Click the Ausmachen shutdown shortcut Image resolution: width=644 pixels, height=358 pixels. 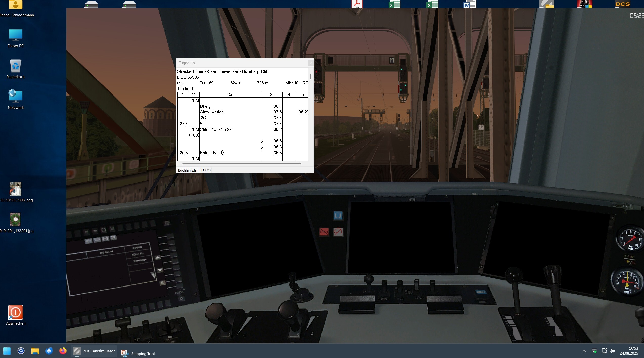16,312
